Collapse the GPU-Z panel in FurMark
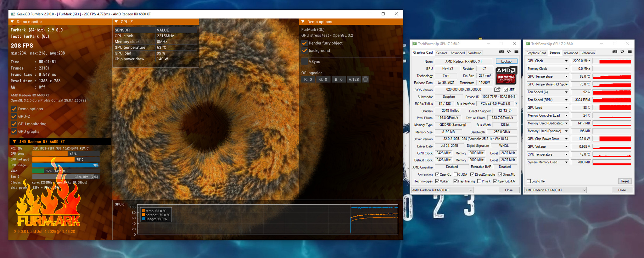The image size is (644, 258). point(116,22)
